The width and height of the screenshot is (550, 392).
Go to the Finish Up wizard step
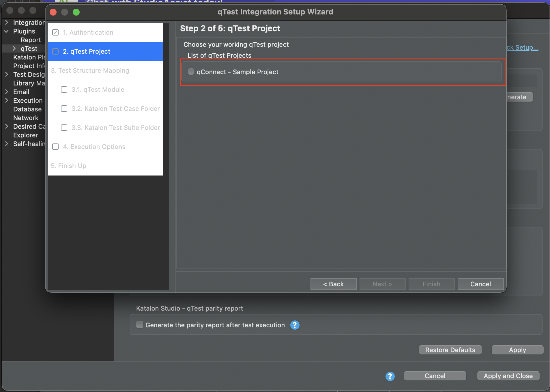(x=68, y=166)
